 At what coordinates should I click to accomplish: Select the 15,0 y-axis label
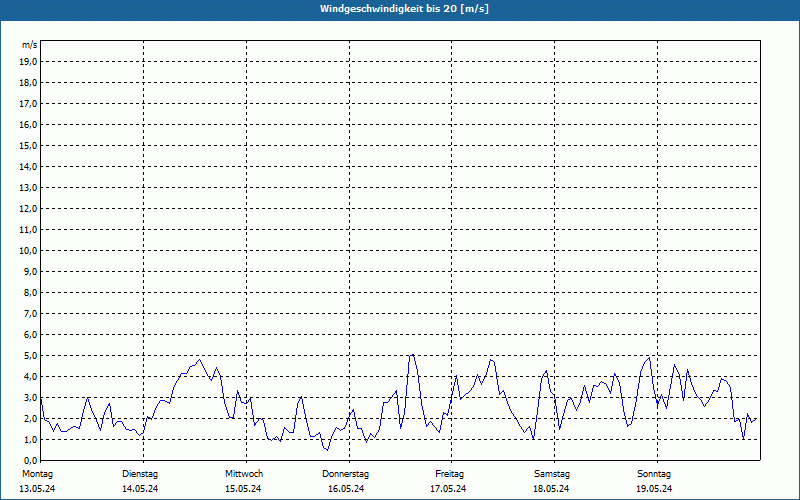pyautogui.click(x=29, y=146)
